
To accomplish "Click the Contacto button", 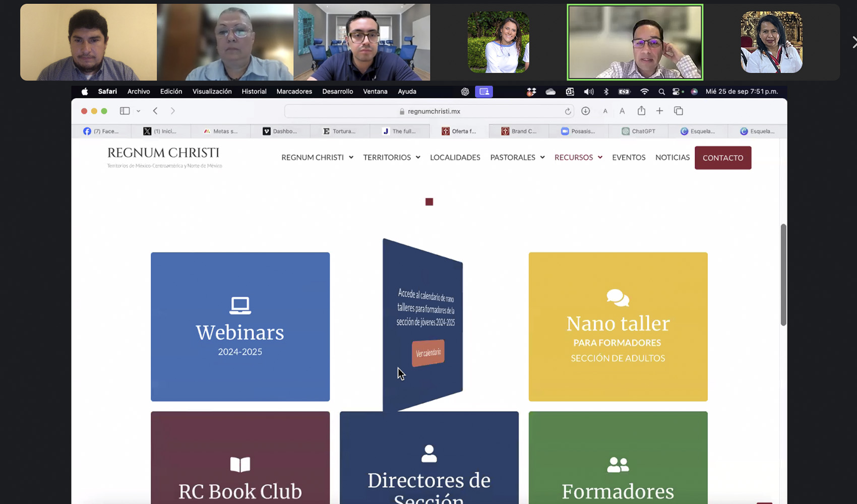I will [x=723, y=158].
